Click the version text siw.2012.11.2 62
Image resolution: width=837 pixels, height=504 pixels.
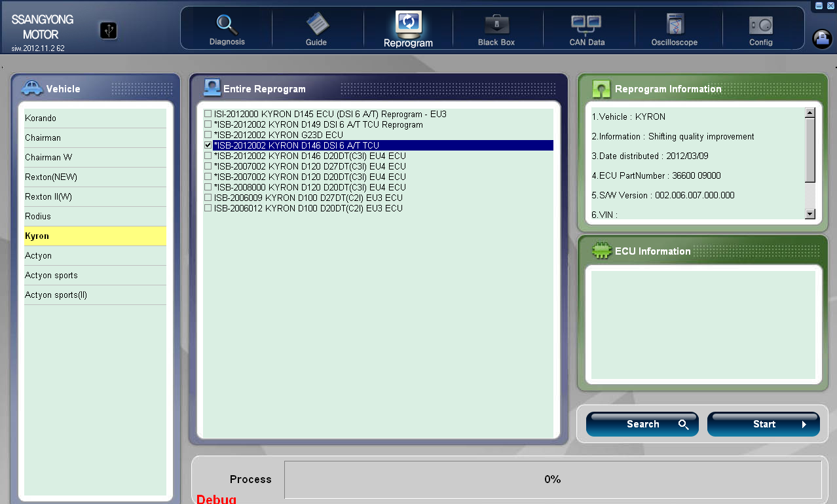click(38, 48)
